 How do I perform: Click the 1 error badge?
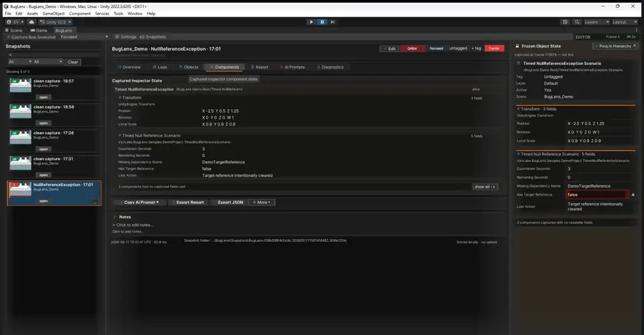click(494, 48)
